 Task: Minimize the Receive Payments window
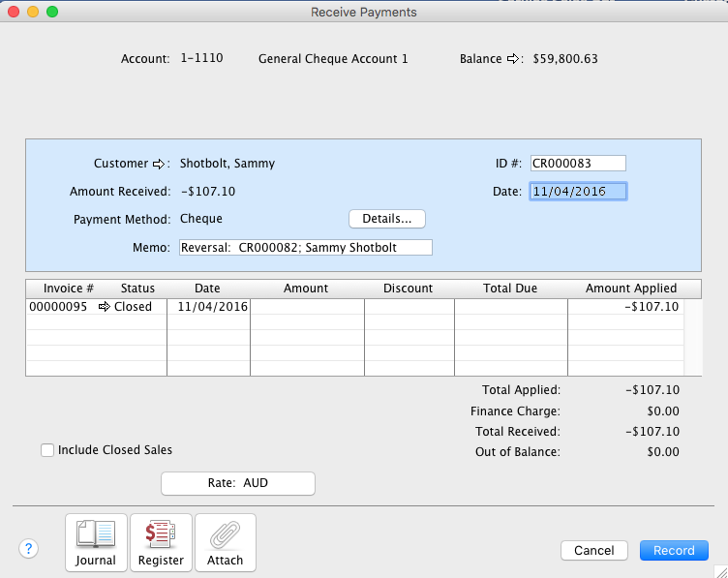(33, 12)
